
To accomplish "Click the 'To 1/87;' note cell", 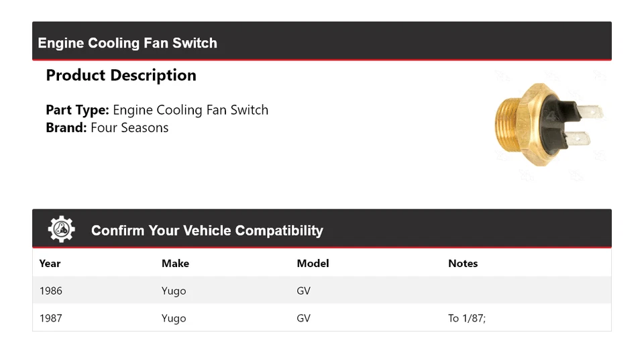I will tap(467, 319).
